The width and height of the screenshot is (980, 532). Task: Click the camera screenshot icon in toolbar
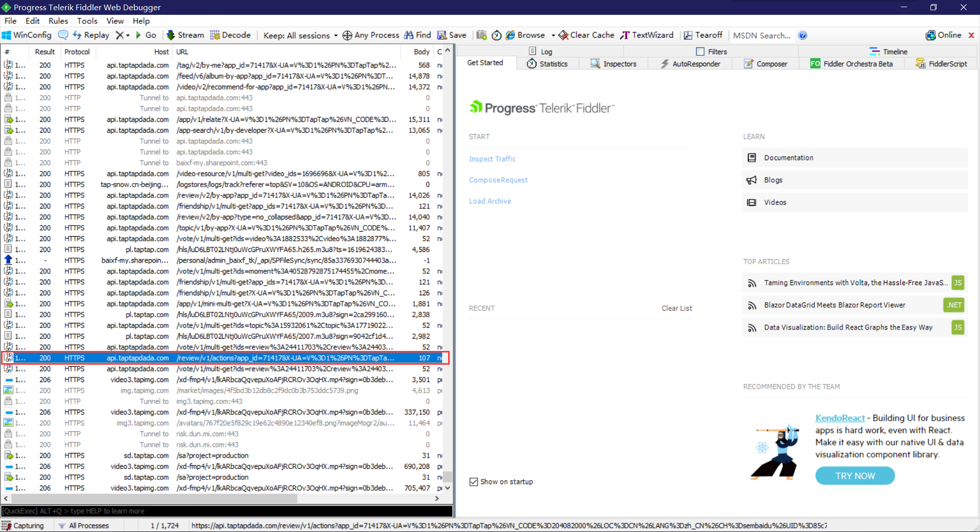click(x=481, y=35)
